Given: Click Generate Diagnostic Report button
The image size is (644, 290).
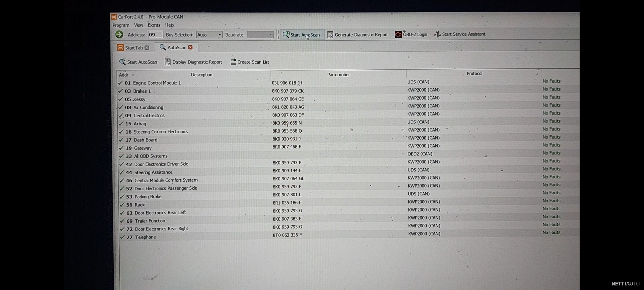Looking at the screenshot, I should 358,35.
